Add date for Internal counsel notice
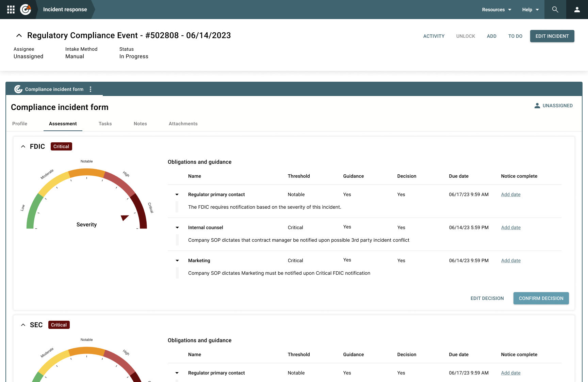The image size is (588, 382). pos(511,227)
